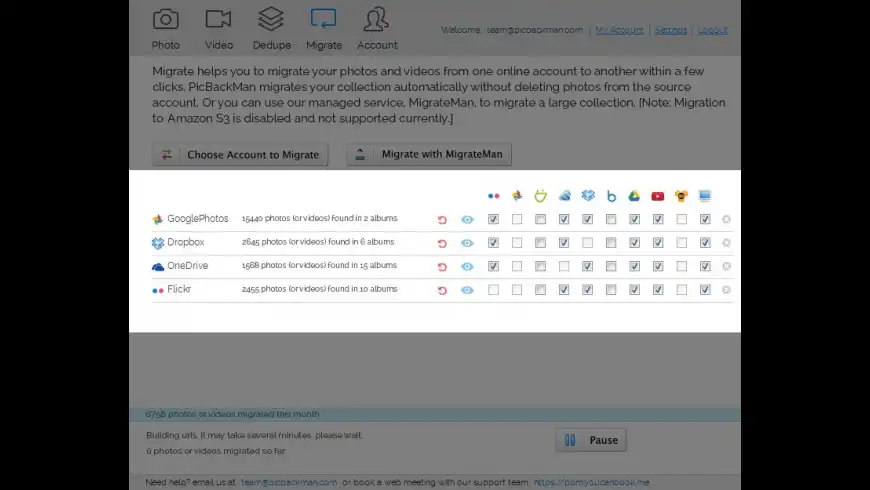Open the Photo section
Viewport: 870px width, 490px height.
(x=166, y=29)
